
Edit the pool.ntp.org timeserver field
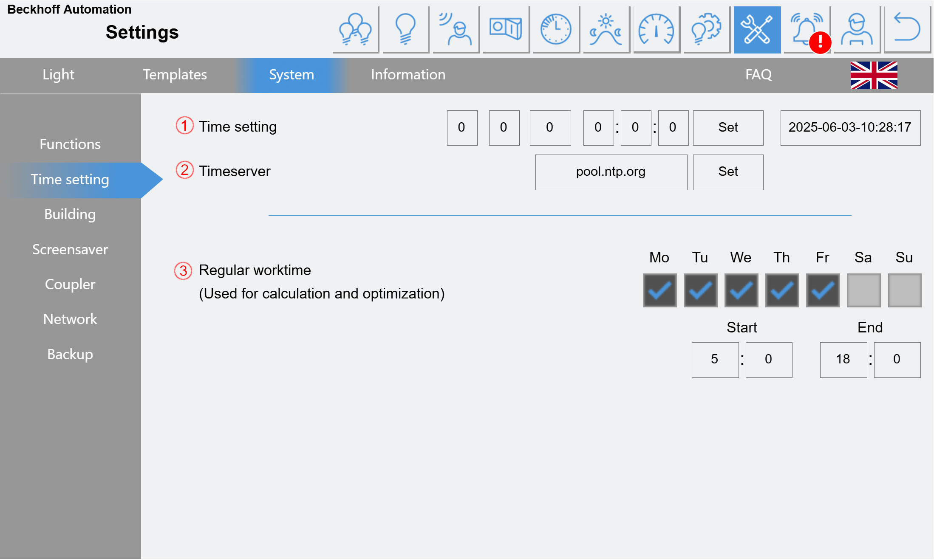click(611, 172)
